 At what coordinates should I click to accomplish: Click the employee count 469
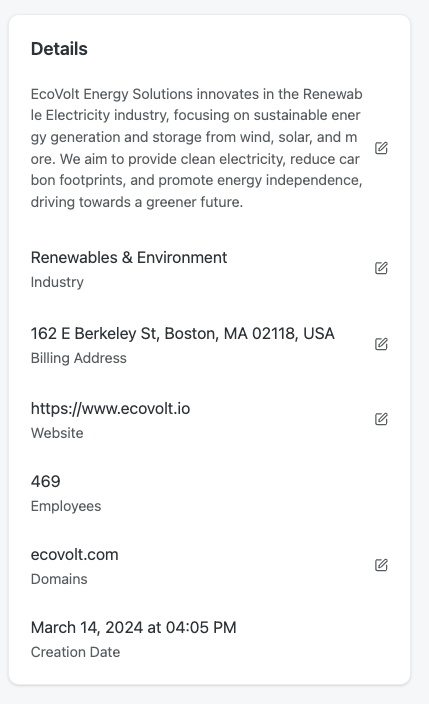point(45,481)
